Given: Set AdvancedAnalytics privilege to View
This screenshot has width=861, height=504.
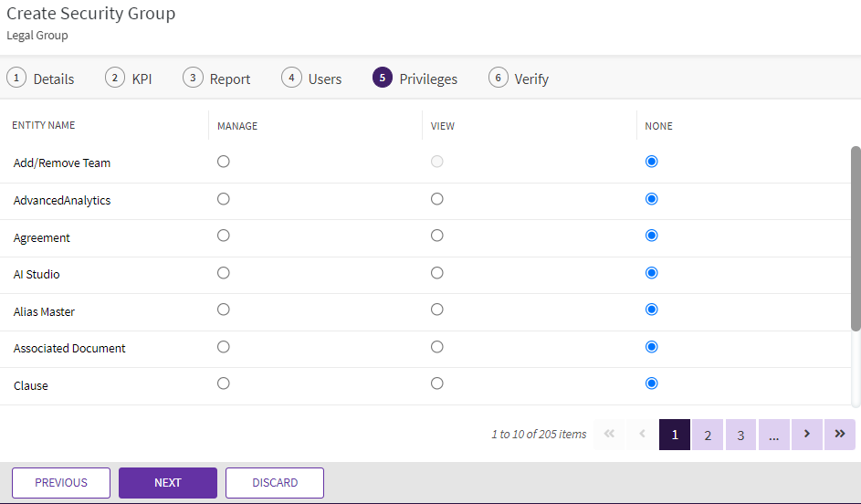Looking at the screenshot, I should point(437,199).
